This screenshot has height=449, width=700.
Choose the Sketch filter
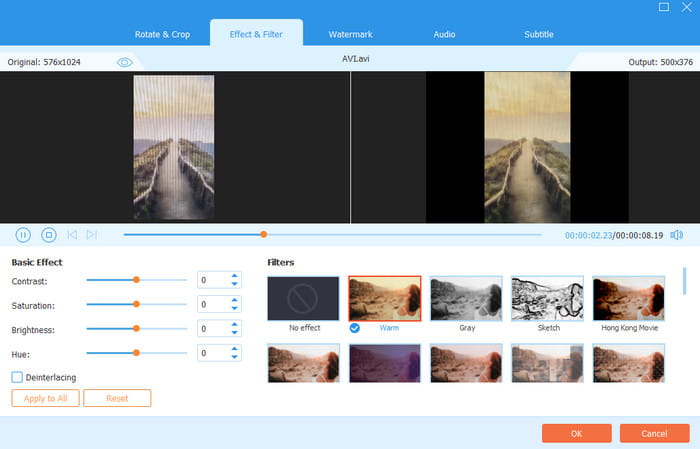click(547, 298)
